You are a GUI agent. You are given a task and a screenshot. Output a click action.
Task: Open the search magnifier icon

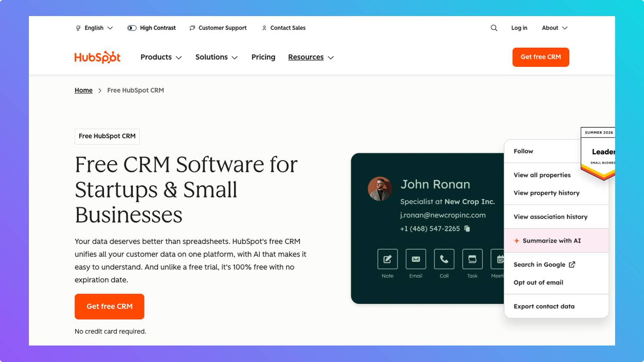point(494,28)
